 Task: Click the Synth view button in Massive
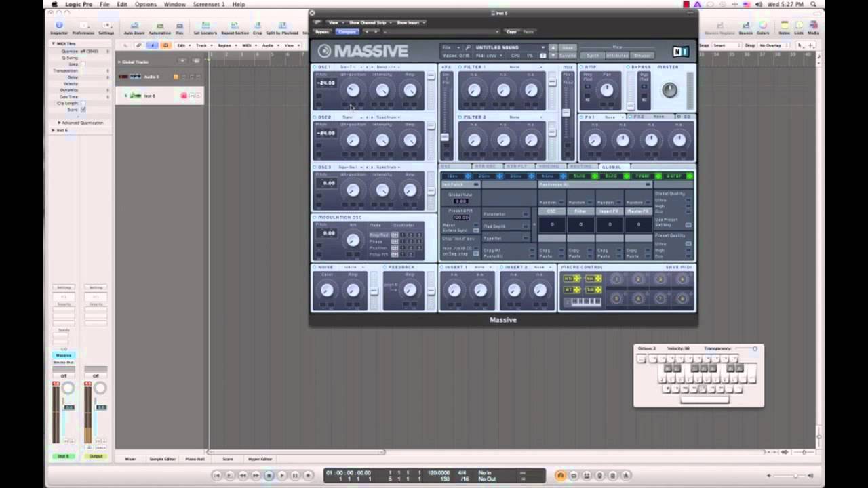pos(593,56)
